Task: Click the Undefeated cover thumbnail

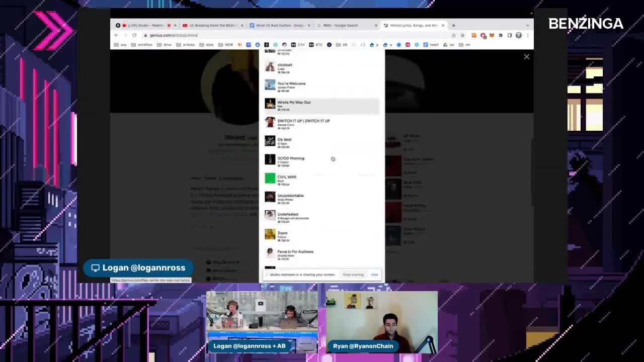Action: point(270,215)
